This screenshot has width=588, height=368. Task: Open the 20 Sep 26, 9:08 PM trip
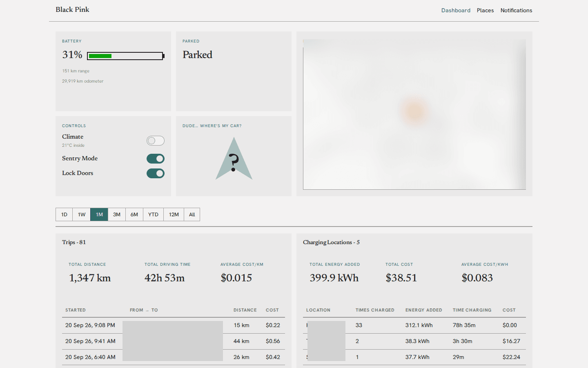click(174, 325)
